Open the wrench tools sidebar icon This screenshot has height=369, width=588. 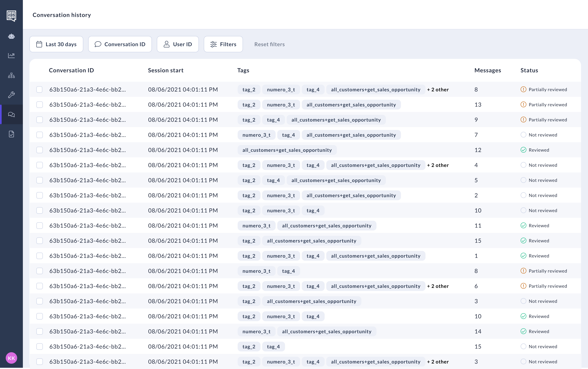click(11, 95)
